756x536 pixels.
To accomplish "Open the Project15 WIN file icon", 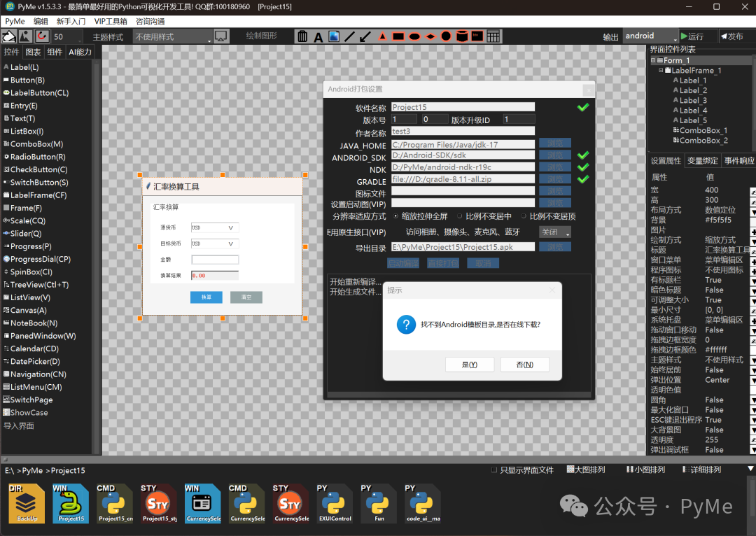I will point(71,502).
